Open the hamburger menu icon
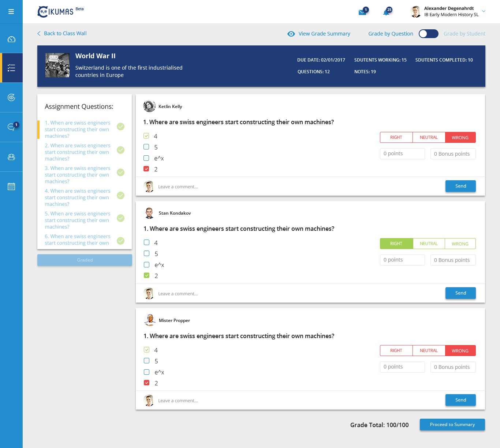The image size is (500, 448). [11, 12]
